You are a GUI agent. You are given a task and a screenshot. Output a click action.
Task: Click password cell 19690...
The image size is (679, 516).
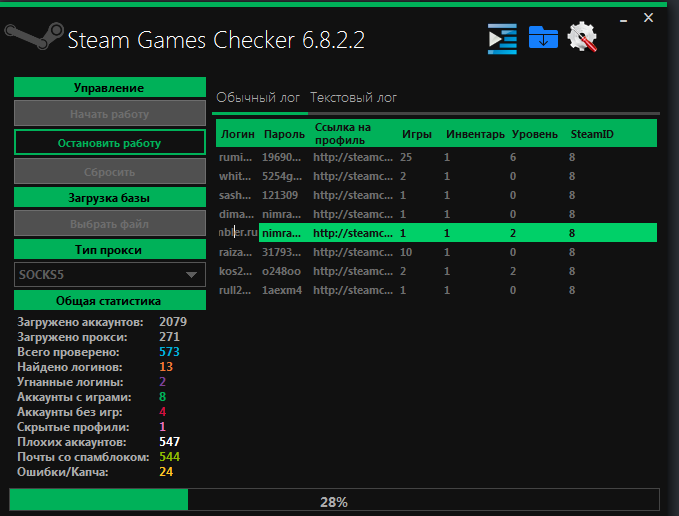pyautogui.click(x=281, y=157)
